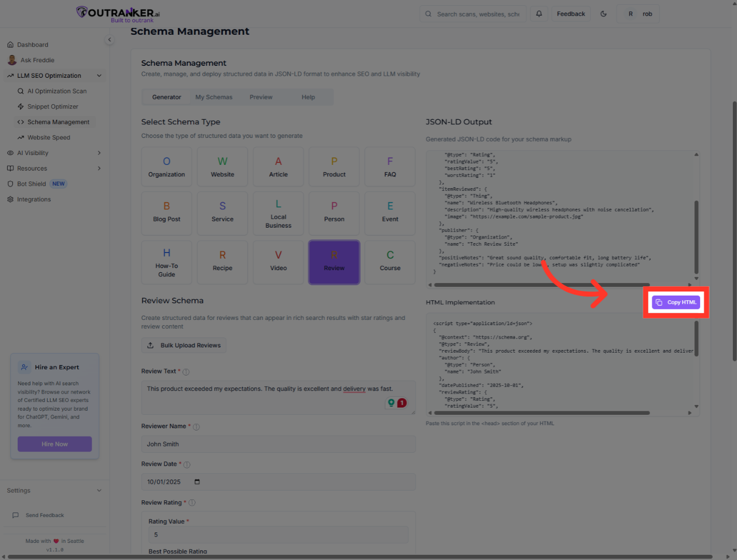Expand the AI Visibility menu
The image size is (737, 560).
coord(99,153)
